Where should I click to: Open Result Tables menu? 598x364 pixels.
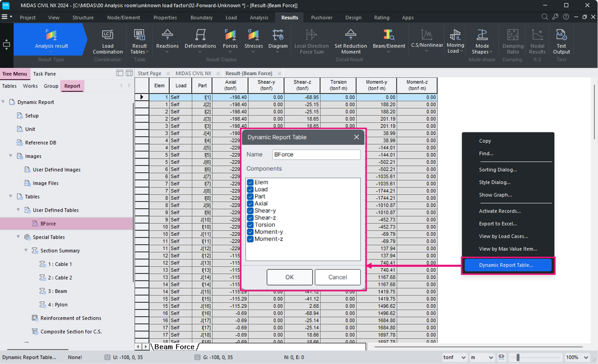tap(140, 41)
